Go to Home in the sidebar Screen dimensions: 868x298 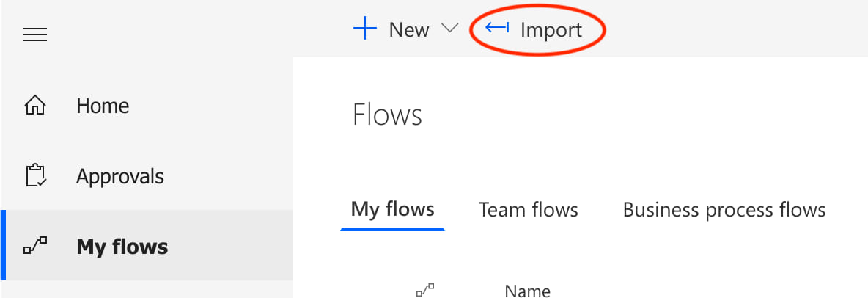point(103,106)
